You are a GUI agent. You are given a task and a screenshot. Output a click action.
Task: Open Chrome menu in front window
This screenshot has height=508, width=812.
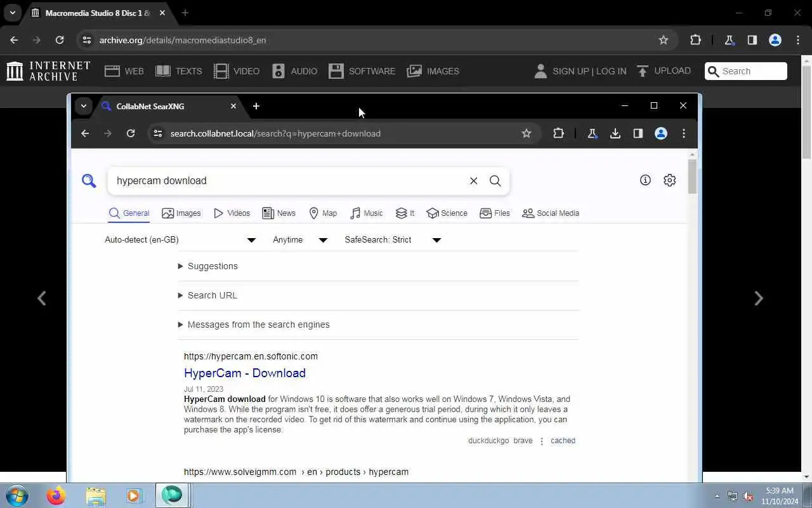point(683,133)
